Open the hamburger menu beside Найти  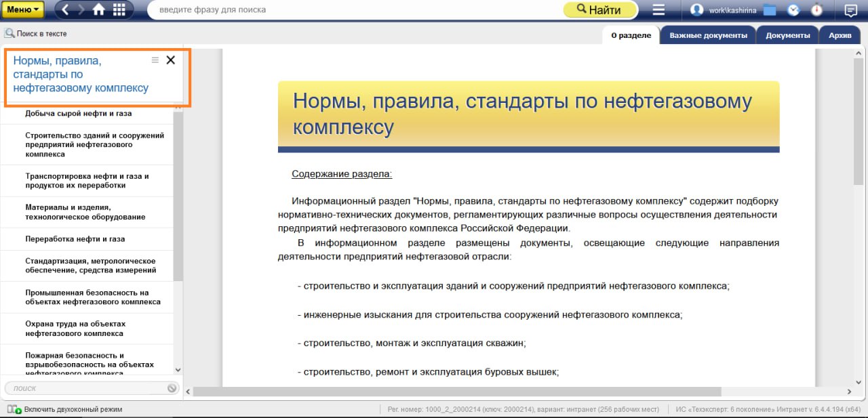click(658, 9)
